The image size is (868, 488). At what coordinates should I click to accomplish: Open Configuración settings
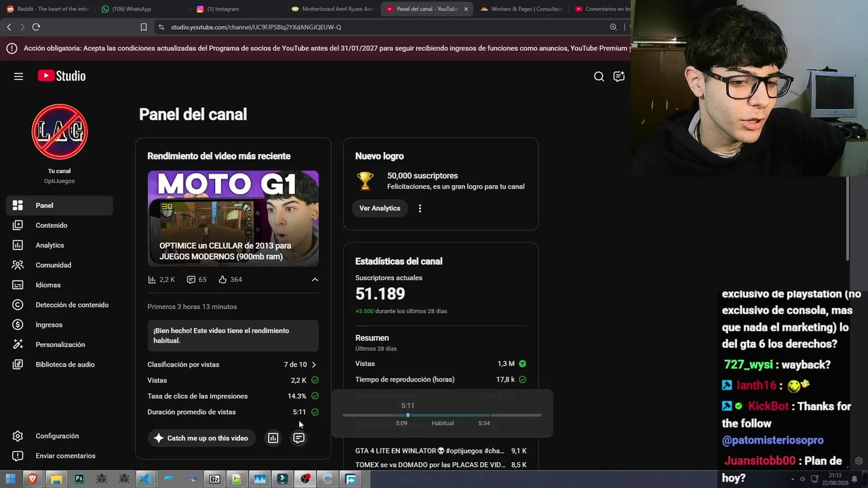click(60, 436)
